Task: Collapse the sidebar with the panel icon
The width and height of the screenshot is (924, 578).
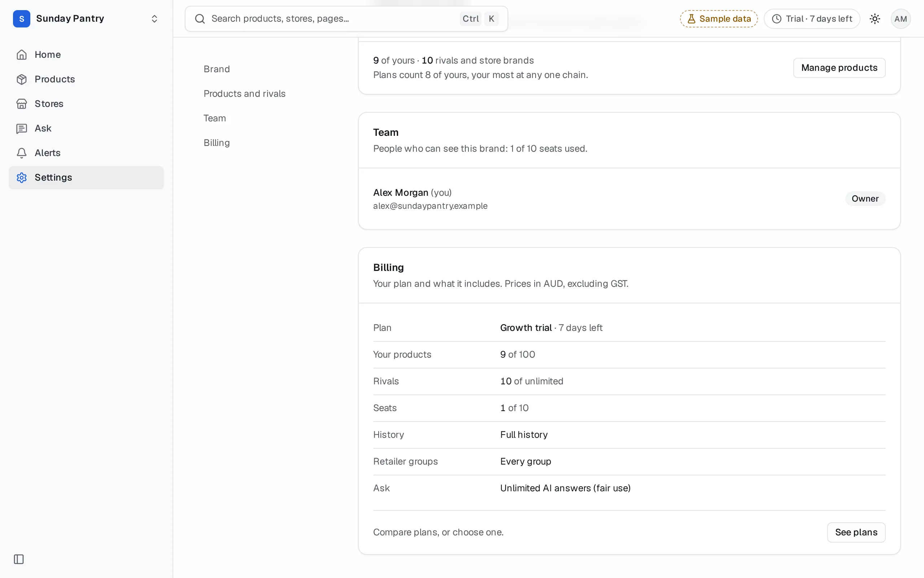Action: pyautogui.click(x=19, y=559)
